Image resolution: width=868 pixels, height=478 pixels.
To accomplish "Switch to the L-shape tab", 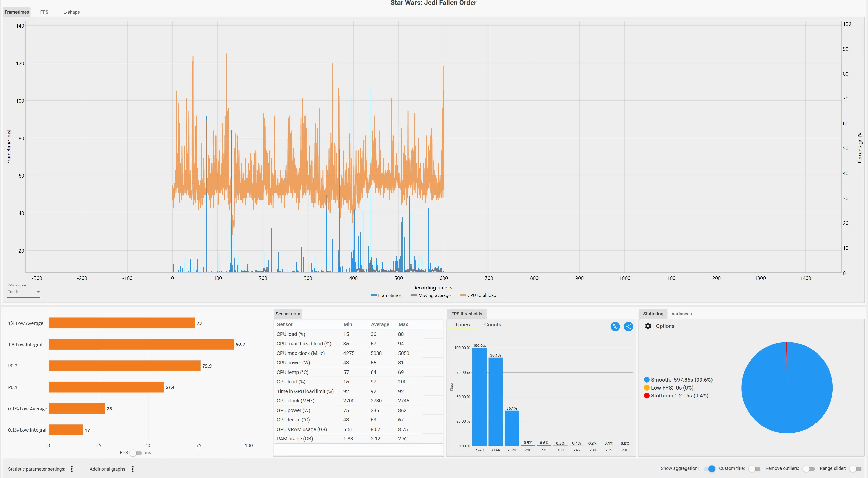I will click(72, 12).
